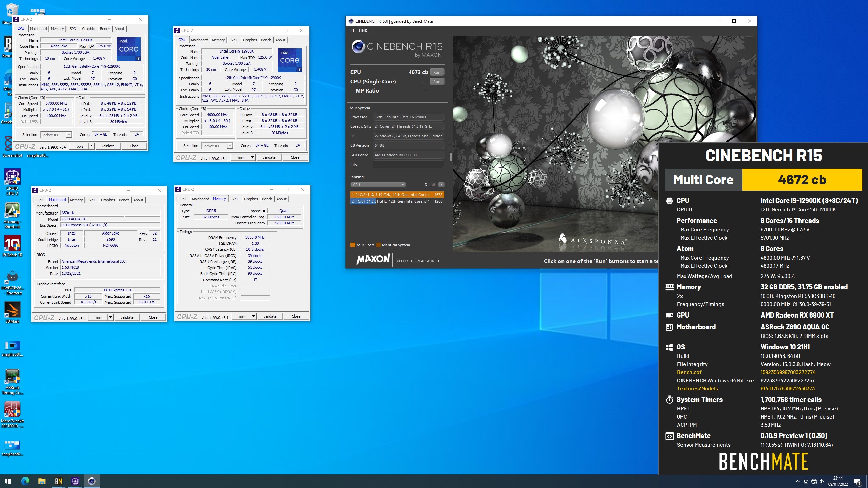This screenshot has width=868, height=488.
Task: Click Close in the Memory CPU-Z window
Action: coord(296,316)
